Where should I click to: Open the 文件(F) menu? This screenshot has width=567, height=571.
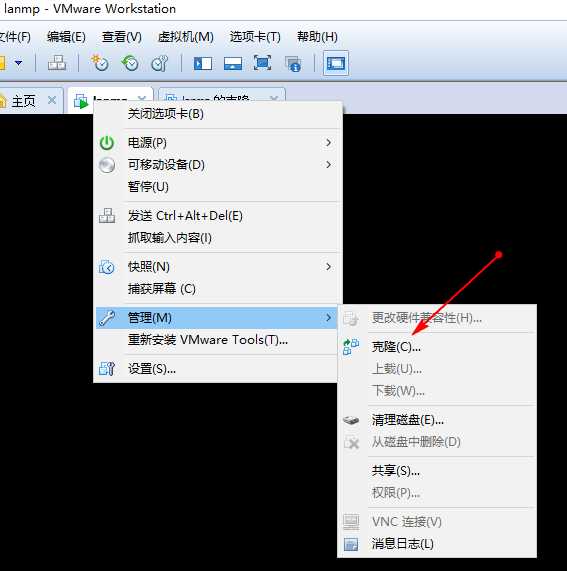pyautogui.click(x=15, y=37)
